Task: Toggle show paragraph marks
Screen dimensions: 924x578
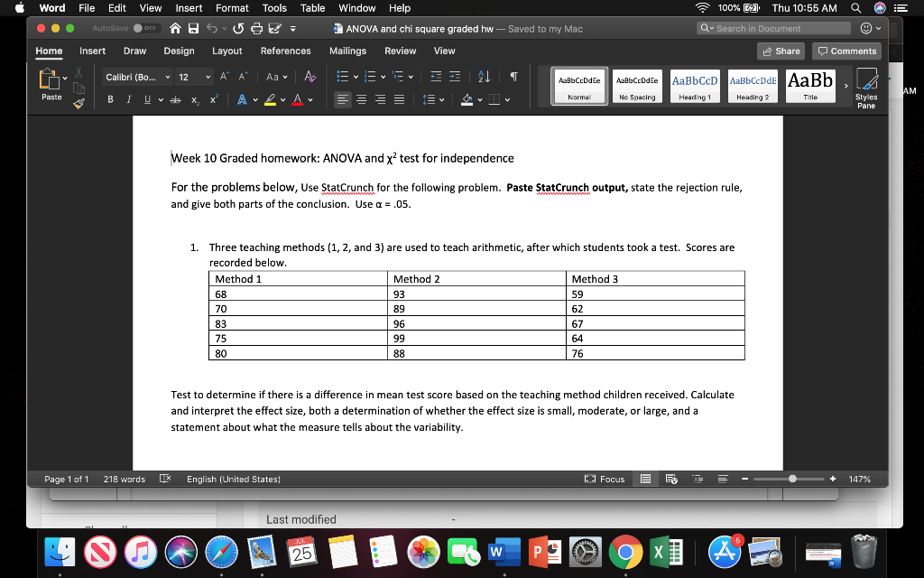Action: [x=514, y=77]
